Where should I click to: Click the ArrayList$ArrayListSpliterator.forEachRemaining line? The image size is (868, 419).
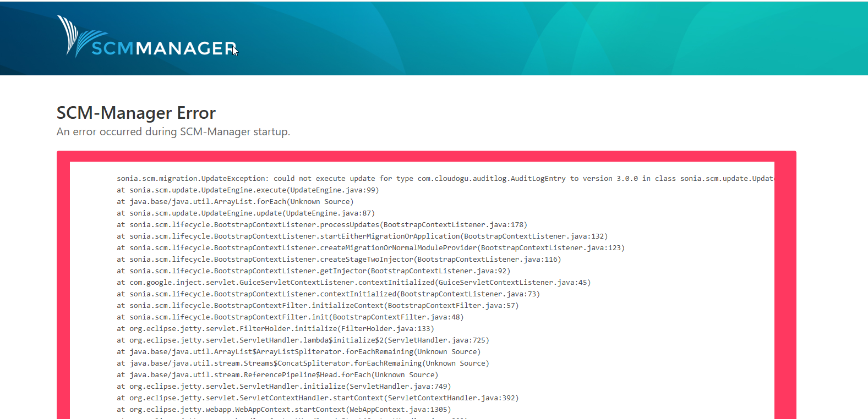[x=298, y=352]
